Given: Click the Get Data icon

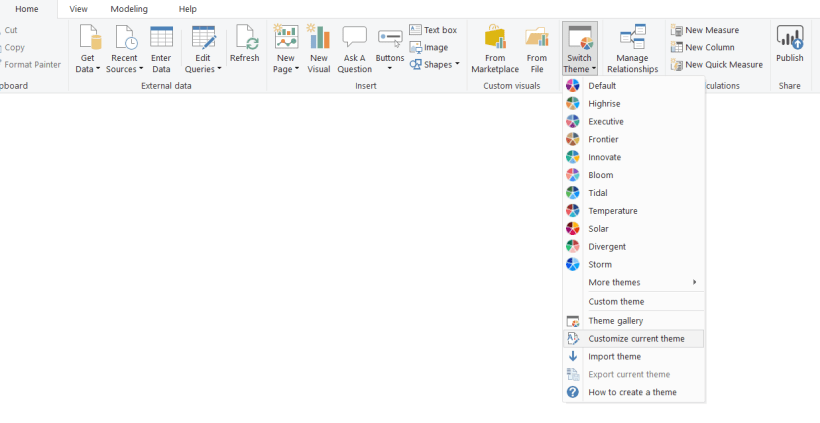Looking at the screenshot, I should click(89, 38).
